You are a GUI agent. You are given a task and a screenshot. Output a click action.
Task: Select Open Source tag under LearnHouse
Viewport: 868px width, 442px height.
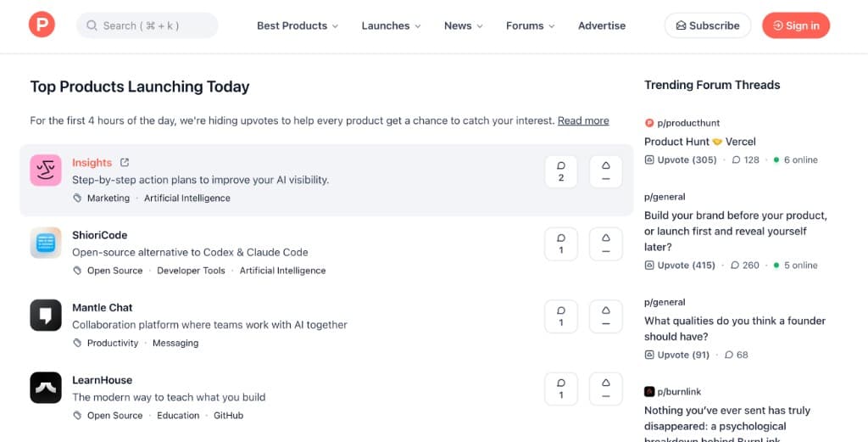(x=114, y=416)
